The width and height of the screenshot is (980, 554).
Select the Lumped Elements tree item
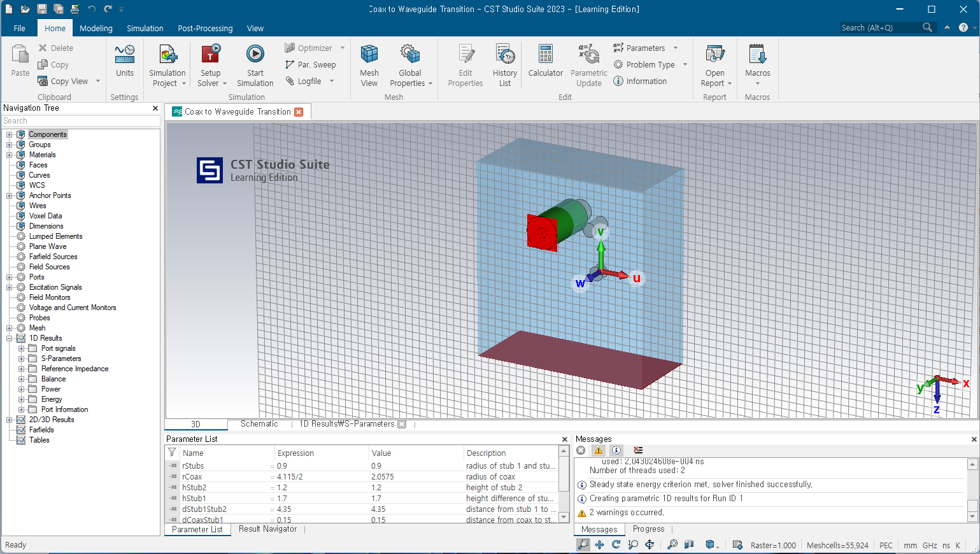[56, 236]
